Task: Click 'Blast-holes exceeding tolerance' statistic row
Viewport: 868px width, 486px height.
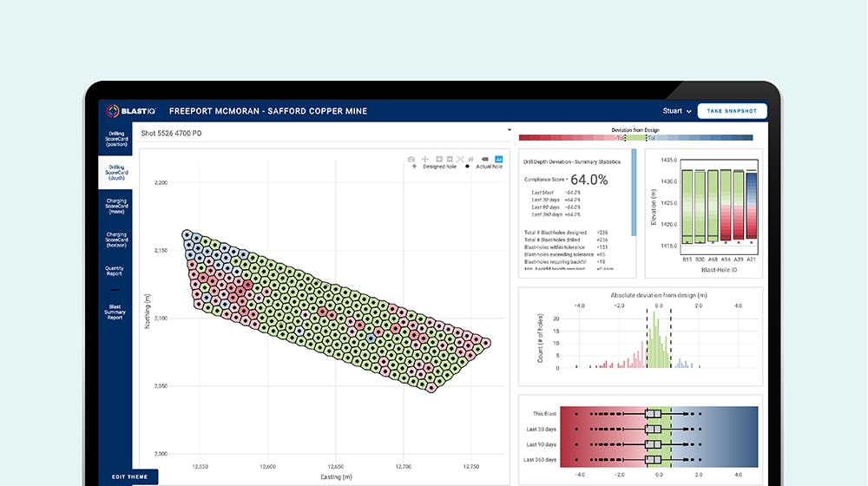Action: click(565, 254)
